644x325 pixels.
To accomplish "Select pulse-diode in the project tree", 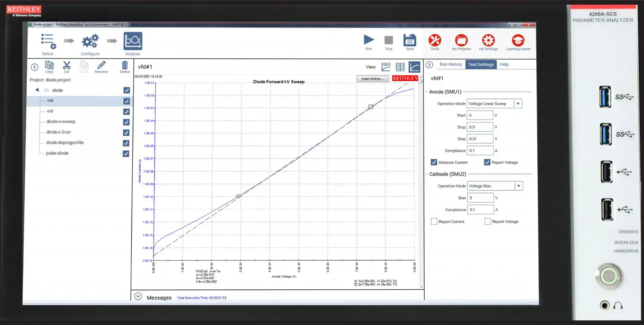I will click(x=57, y=153).
